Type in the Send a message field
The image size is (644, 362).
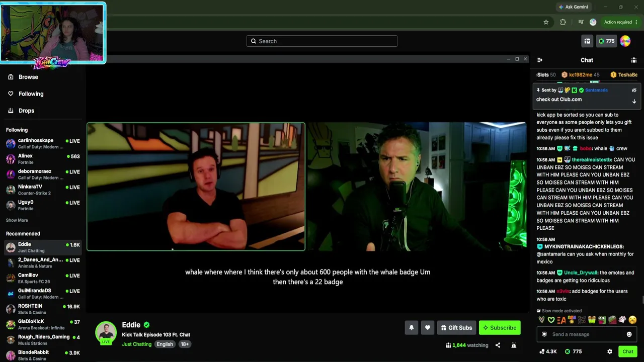(x=587, y=334)
